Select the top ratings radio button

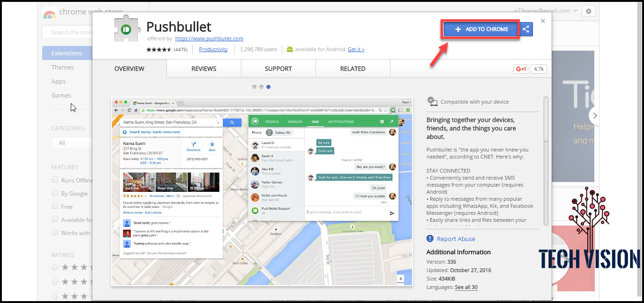tap(55, 267)
